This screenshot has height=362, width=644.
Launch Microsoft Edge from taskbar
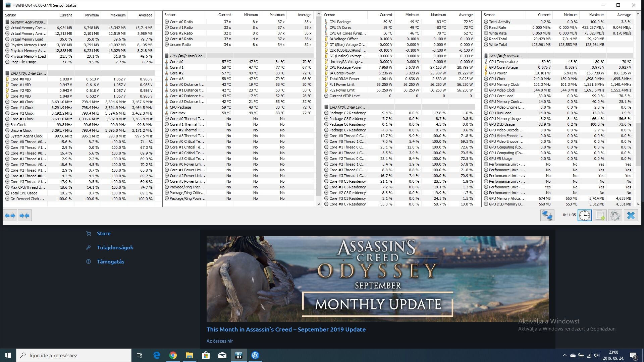[x=157, y=355]
